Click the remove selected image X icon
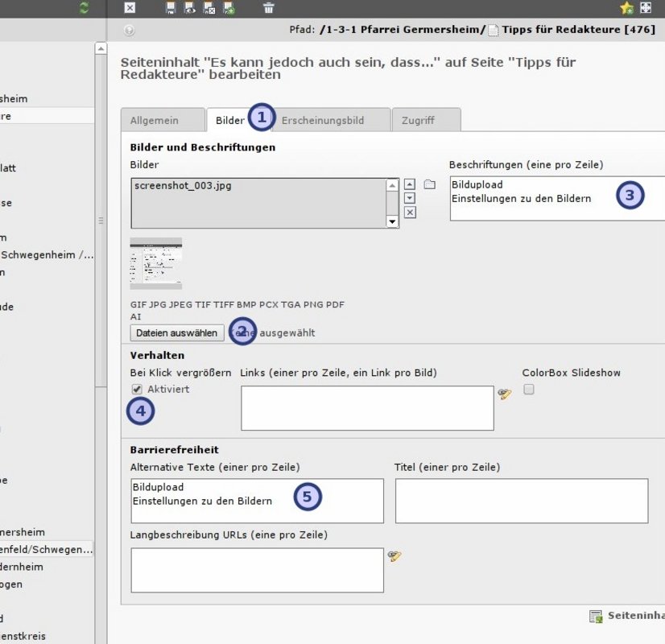 [x=410, y=212]
